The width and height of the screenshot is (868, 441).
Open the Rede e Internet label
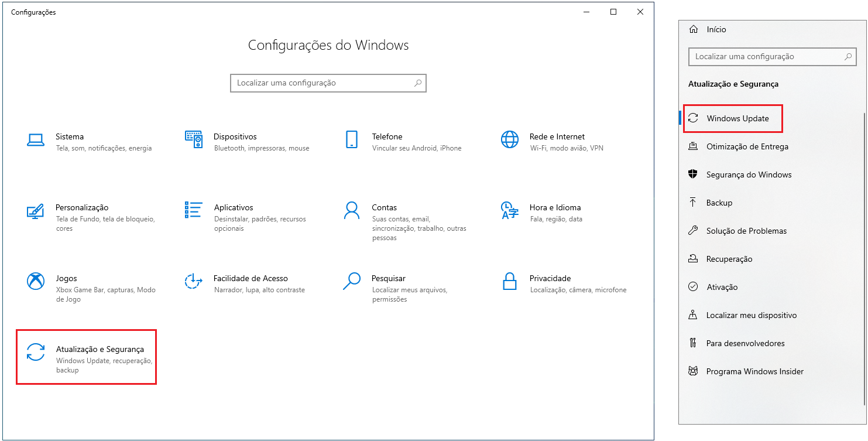pos(557,136)
